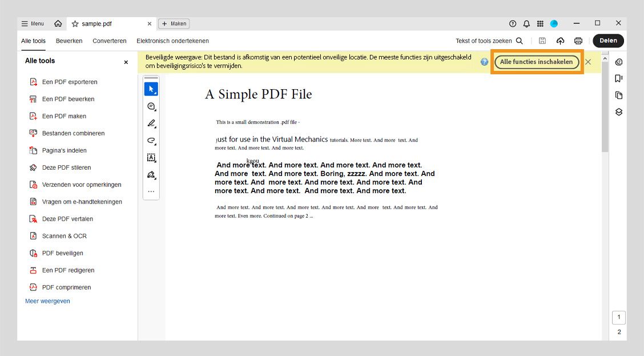Star the sample.pdf tab

click(75, 24)
